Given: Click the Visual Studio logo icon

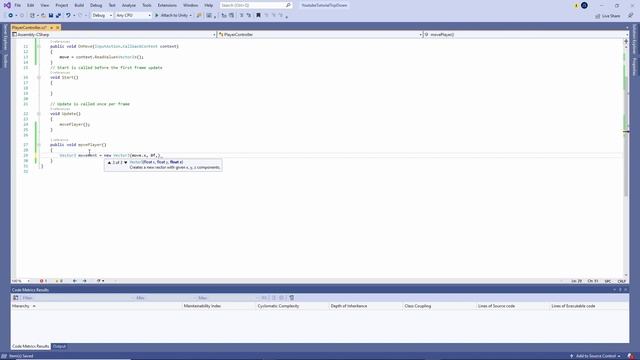Looking at the screenshot, I should pos(7,5).
